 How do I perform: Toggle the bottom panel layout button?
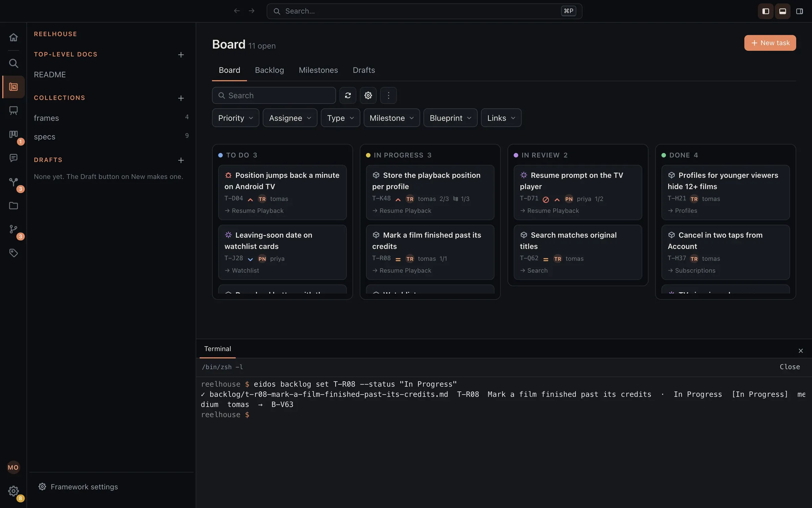point(783,11)
